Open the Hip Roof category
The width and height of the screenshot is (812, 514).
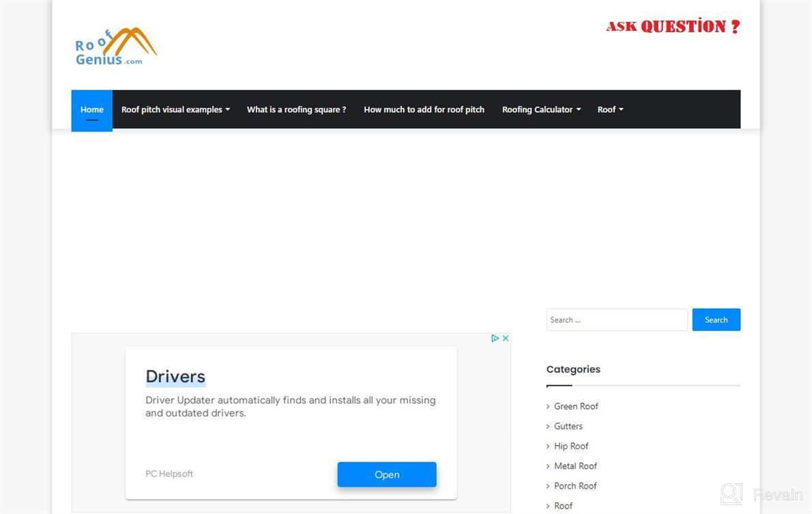[571, 446]
